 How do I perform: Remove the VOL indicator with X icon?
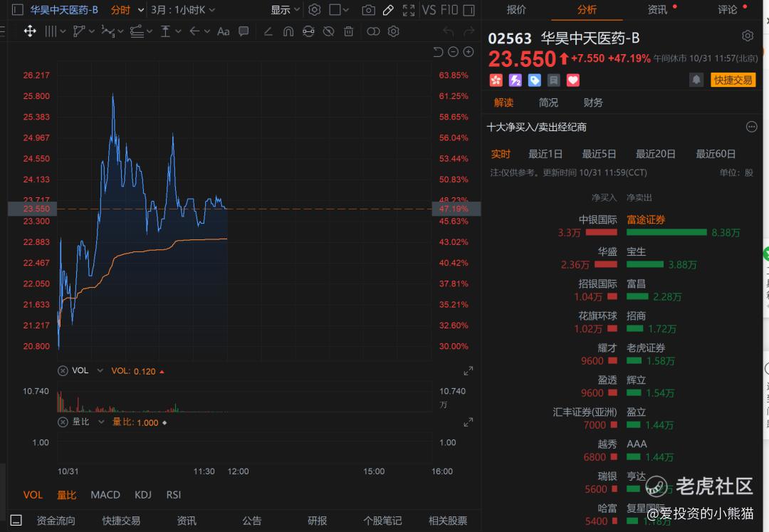pos(63,370)
